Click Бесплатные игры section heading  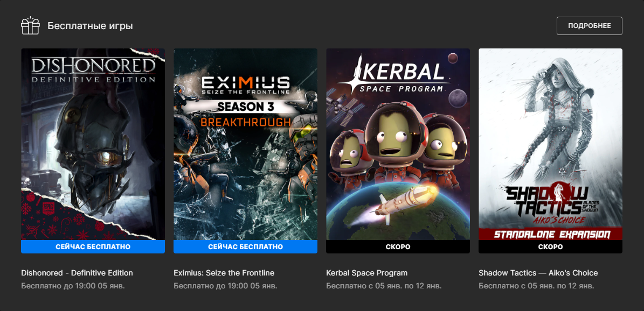(x=90, y=26)
